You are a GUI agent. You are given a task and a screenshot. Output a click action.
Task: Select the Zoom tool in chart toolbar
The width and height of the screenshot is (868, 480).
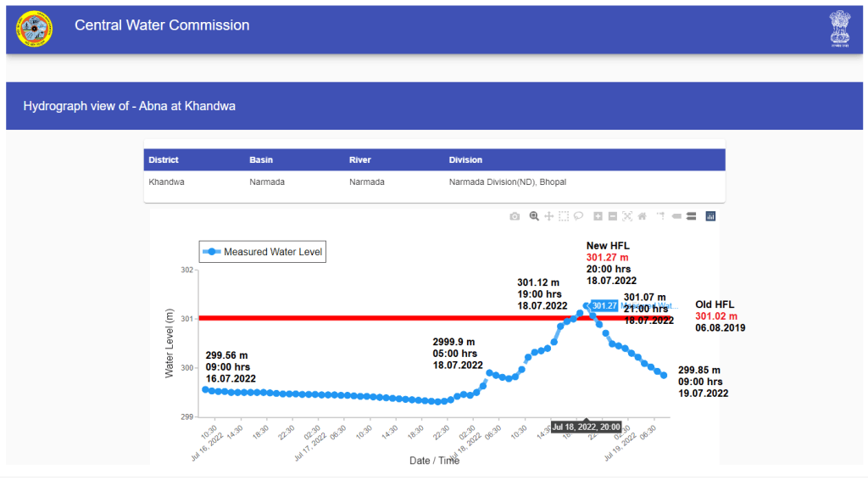[534, 216]
